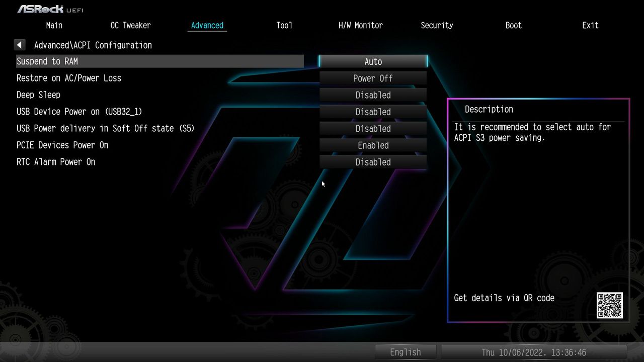Click the ASRock UEFI logo
644x362 pixels.
pos(50,9)
